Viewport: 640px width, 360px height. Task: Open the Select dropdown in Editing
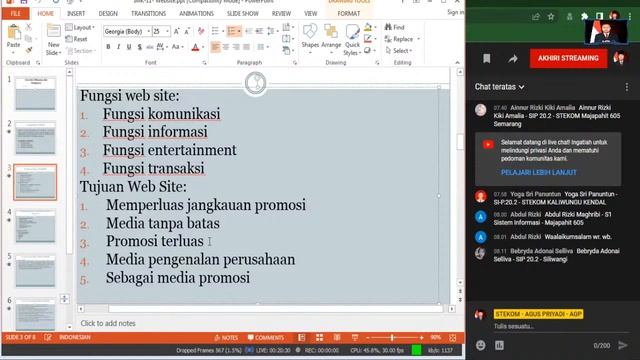click(x=399, y=51)
